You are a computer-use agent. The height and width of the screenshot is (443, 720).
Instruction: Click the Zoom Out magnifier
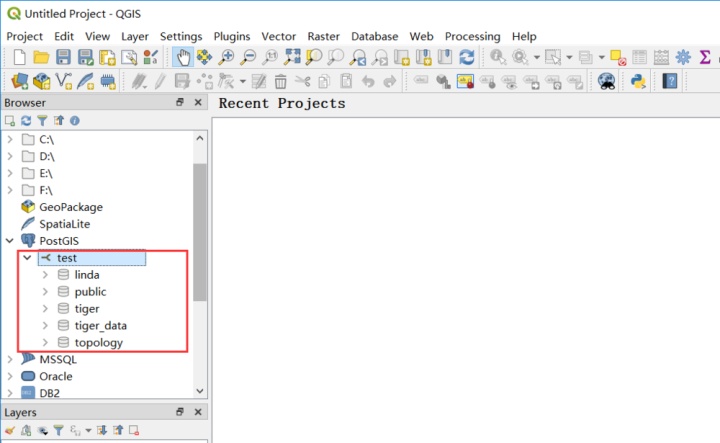[x=248, y=57]
